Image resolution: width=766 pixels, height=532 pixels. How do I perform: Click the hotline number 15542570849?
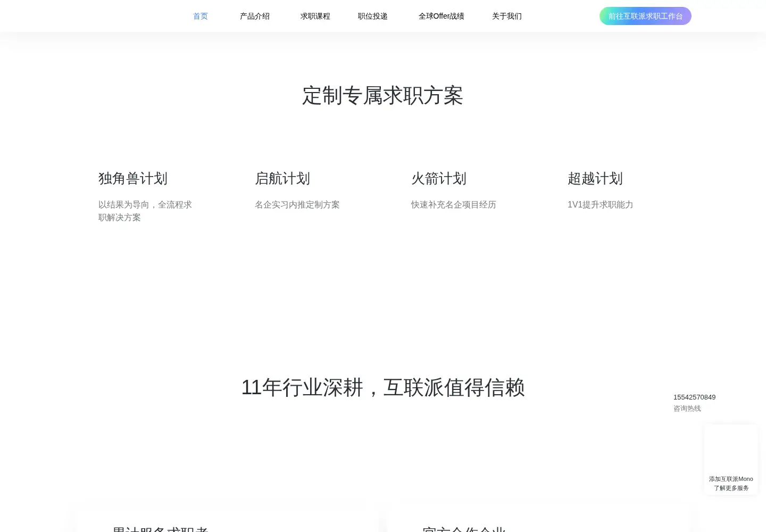[x=694, y=397]
